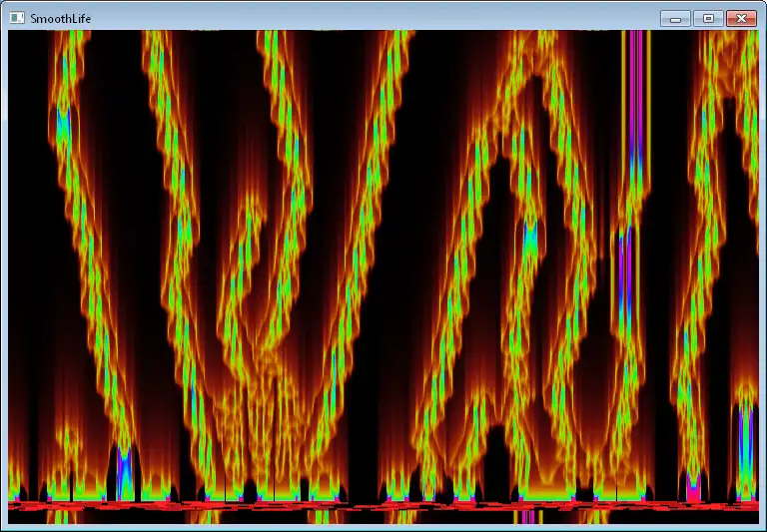Close the SmoothLife window
The height and width of the screenshot is (532, 767).
pyautogui.click(x=742, y=19)
